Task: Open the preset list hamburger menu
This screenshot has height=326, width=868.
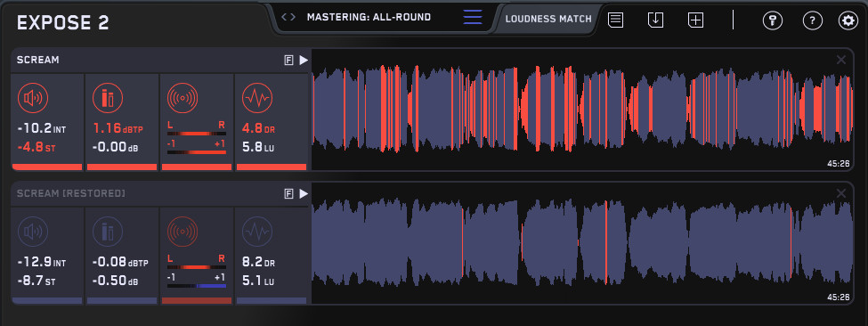Action: click(473, 17)
